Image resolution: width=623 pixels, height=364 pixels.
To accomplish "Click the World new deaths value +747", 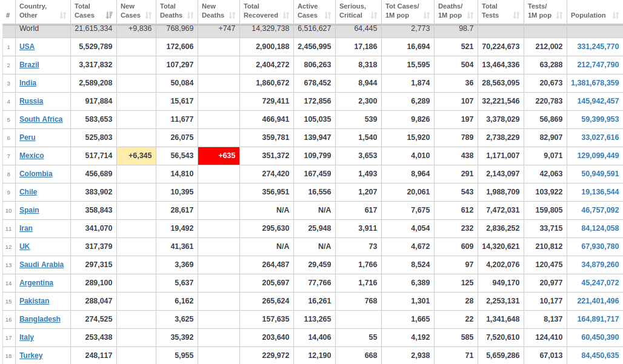I will pyautogui.click(x=227, y=28).
